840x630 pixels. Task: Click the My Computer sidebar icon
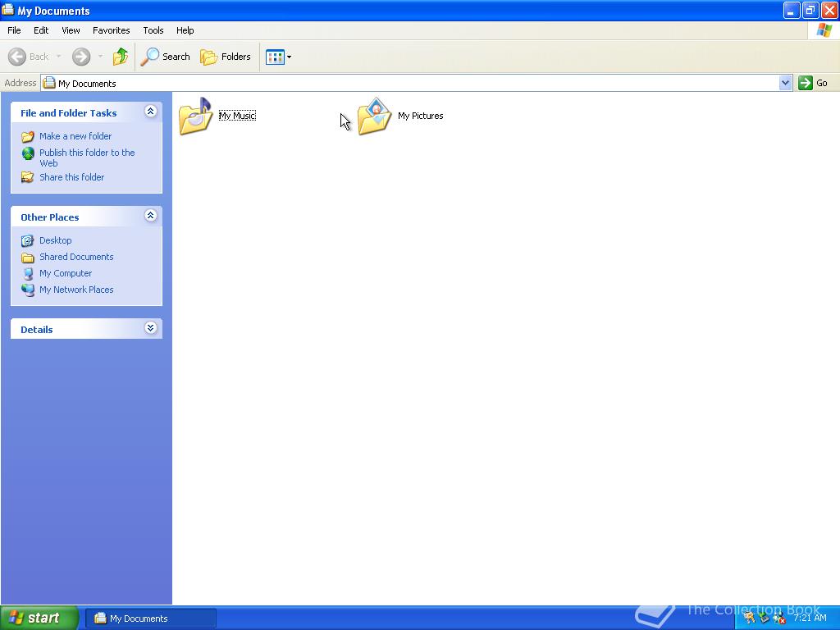click(x=28, y=274)
